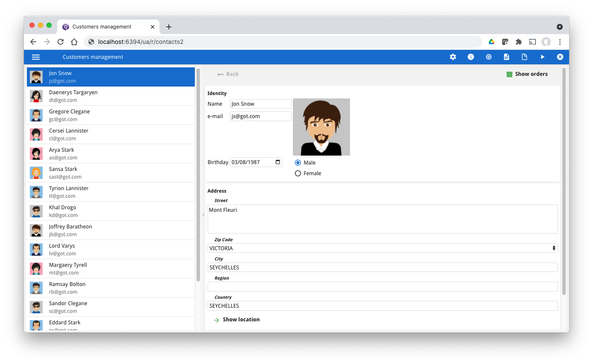Click the info icon in the app toolbar
The width and height of the screenshot is (593, 364).
pos(471,57)
